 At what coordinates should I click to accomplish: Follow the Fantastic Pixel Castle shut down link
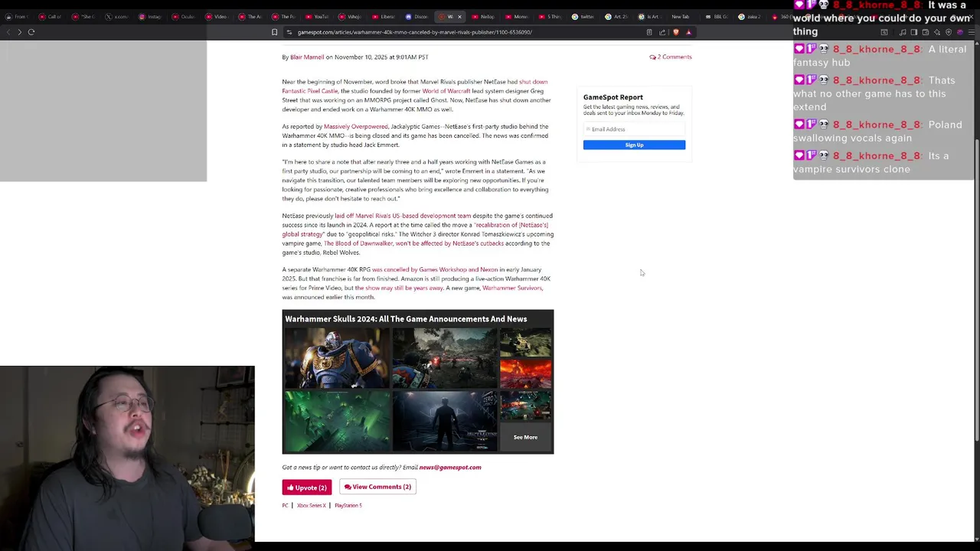(415, 86)
